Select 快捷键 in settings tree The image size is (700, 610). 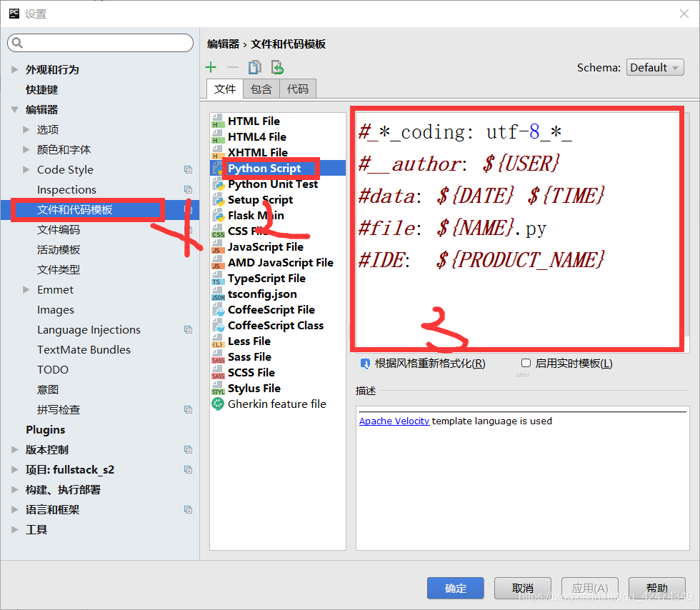[41, 90]
